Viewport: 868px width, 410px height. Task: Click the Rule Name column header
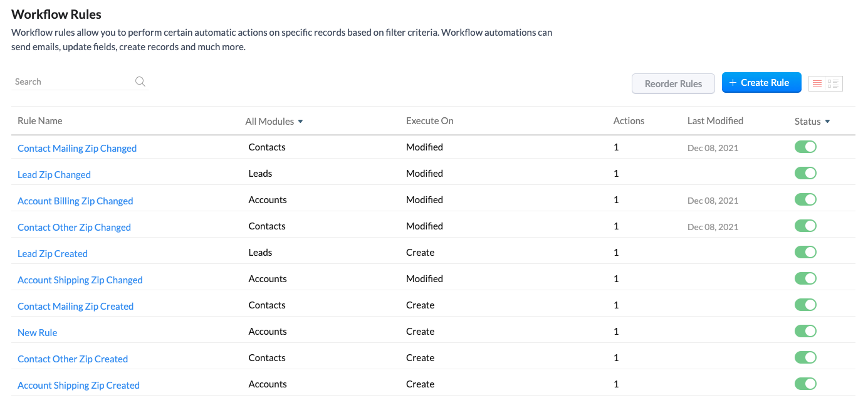click(40, 121)
